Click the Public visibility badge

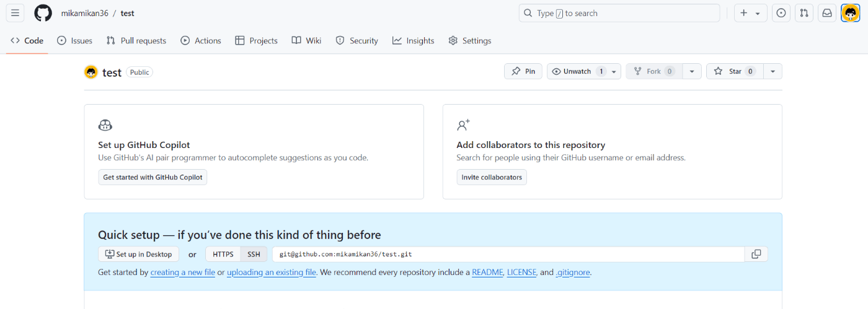pos(139,72)
